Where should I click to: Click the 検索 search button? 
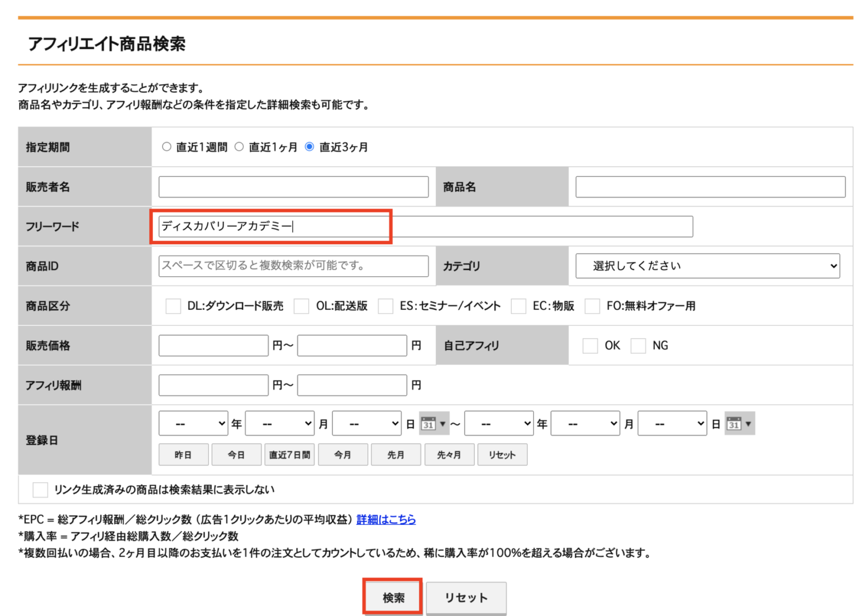[392, 597]
